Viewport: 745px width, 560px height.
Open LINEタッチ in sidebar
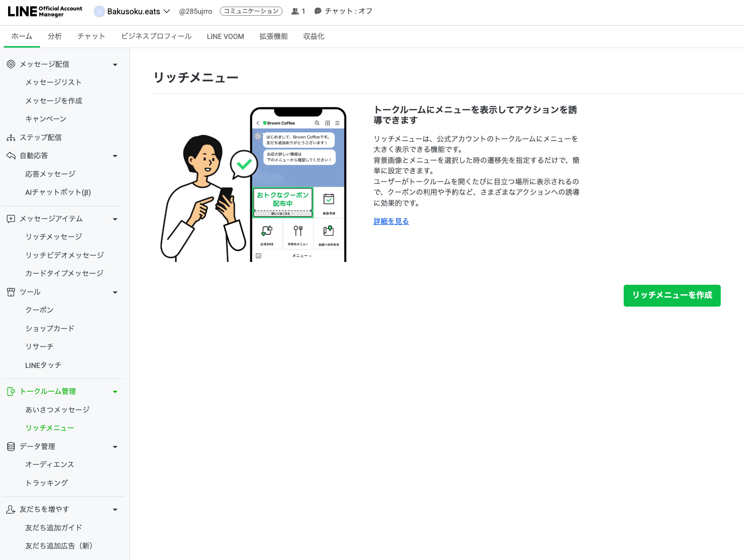(x=43, y=365)
